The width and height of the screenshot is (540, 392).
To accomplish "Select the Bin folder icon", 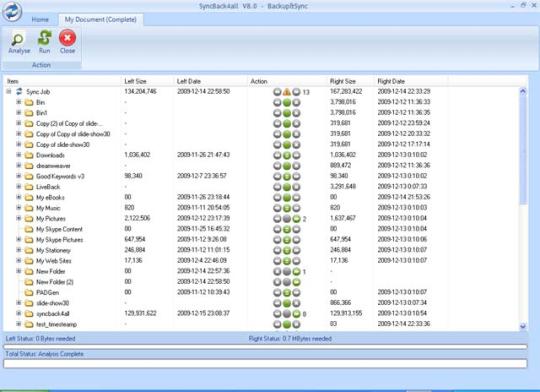I will pos(29,102).
